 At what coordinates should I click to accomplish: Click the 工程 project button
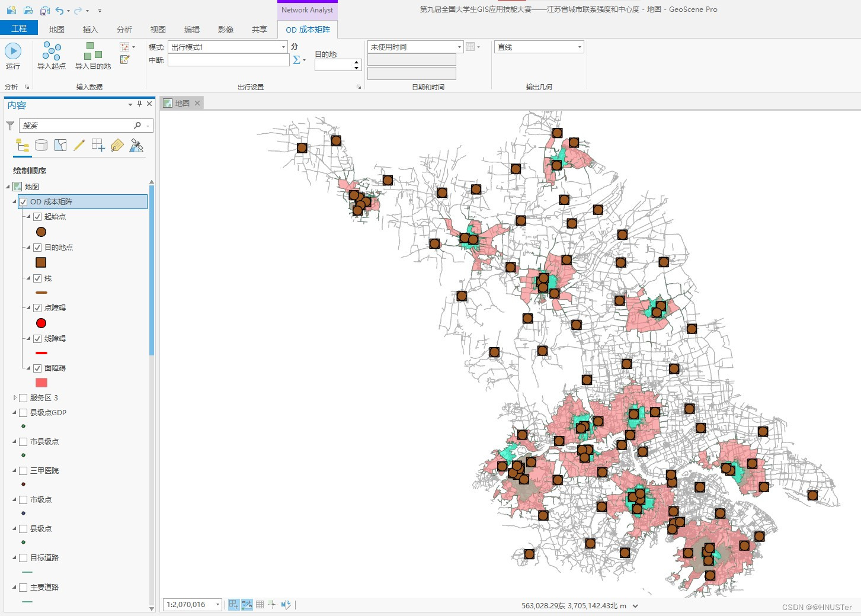click(x=19, y=28)
